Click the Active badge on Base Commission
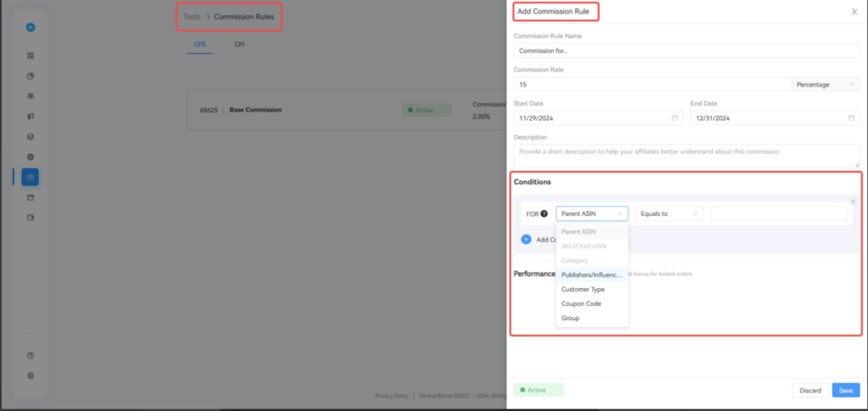Viewport: 868px width, 411px height. [426, 110]
